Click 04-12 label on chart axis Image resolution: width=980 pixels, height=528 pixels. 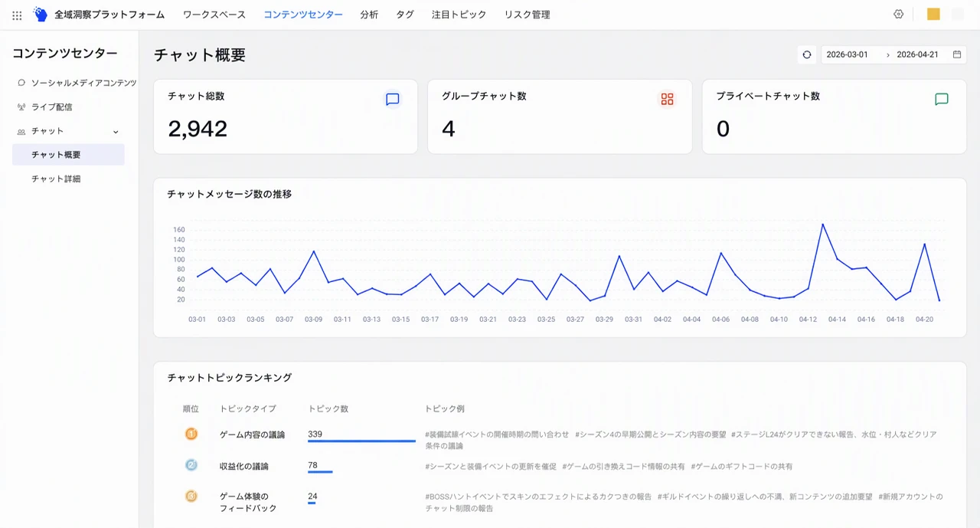(808, 320)
